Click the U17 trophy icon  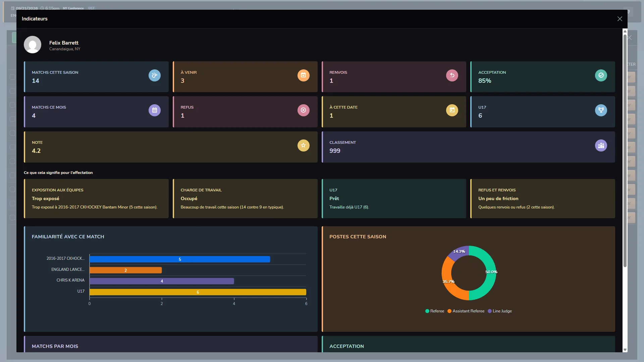[601, 110]
